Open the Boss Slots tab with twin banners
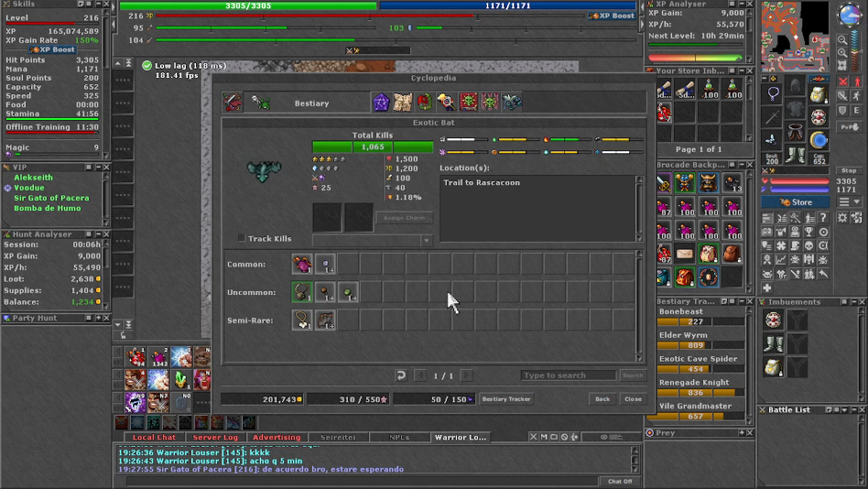Image resolution: width=868 pixels, height=489 pixels. 490,103
